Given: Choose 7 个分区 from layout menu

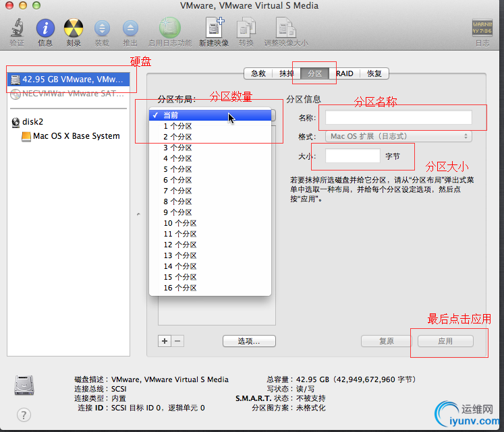Looking at the screenshot, I should coord(211,191).
